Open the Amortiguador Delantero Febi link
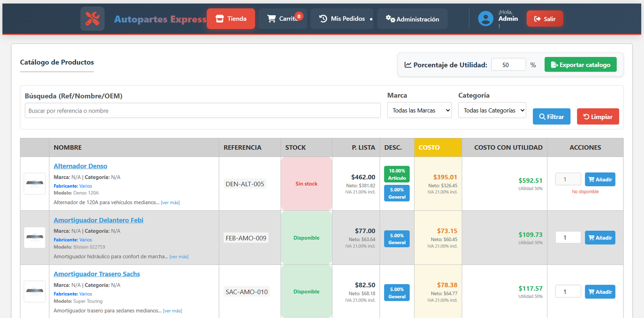The image size is (644, 318). [99, 220]
